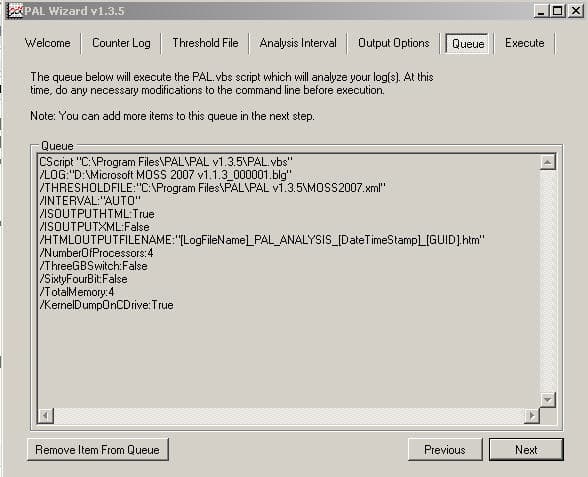The width and height of the screenshot is (588, 477).
Task: Click the queue's scroll left arrow
Action: pos(46,416)
